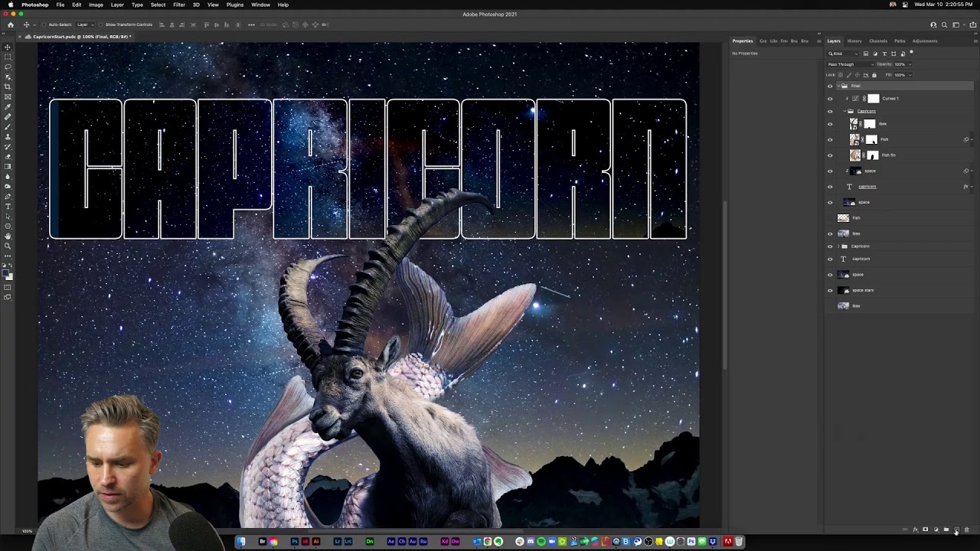The height and width of the screenshot is (551, 980).
Task: Click the create new group folder icon
Action: click(x=946, y=530)
